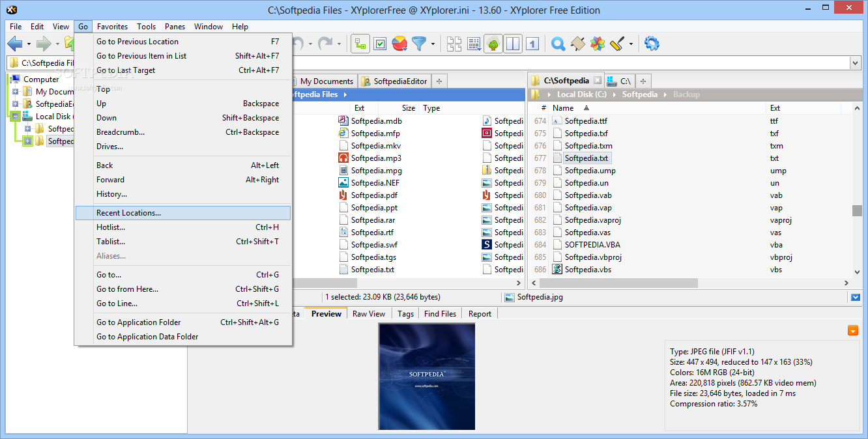Click the Softpedia.NEF image file icon

click(343, 183)
